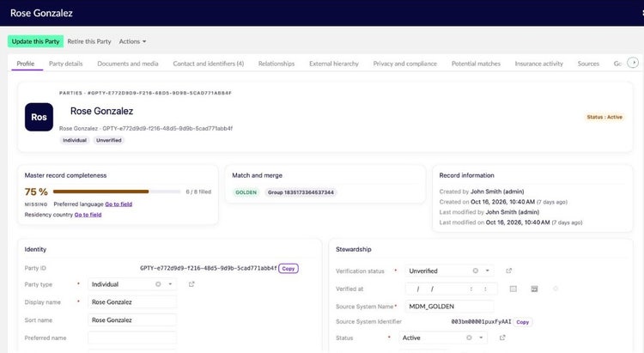Viewport: 644px width, 353px height.
Task: Clear the Status Active selection circle icon
Action: tap(469, 338)
